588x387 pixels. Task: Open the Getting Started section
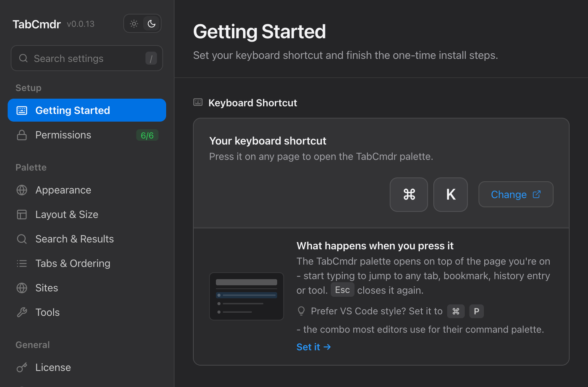[x=87, y=110]
